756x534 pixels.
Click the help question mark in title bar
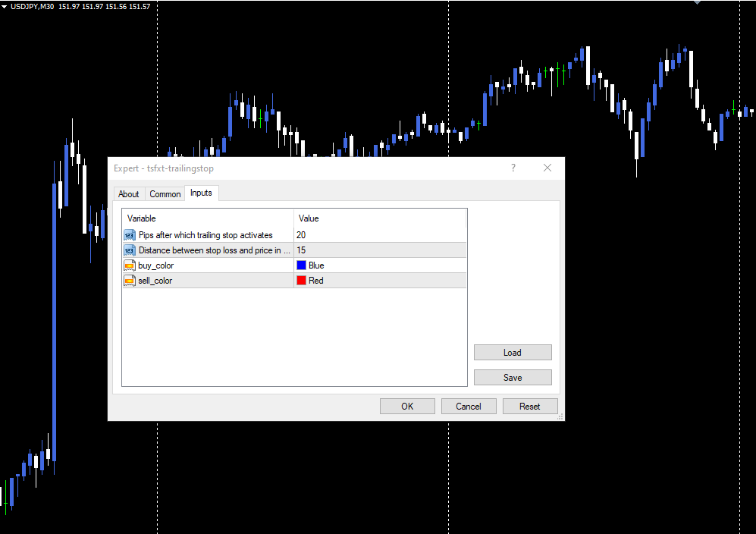pos(513,168)
